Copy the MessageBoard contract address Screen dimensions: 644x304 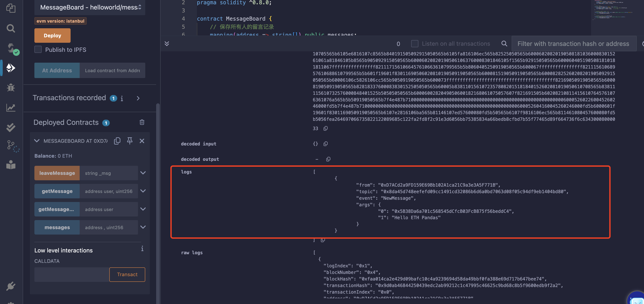(x=117, y=141)
